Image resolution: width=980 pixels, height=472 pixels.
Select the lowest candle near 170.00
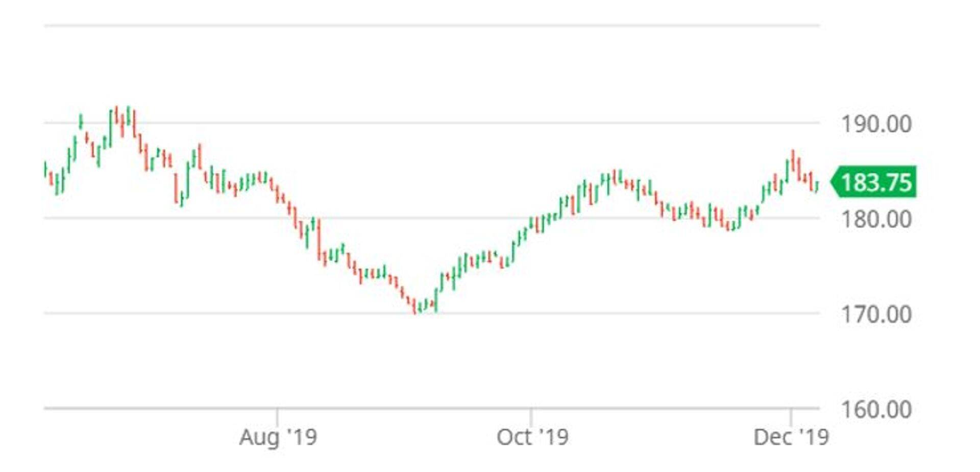click(414, 305)
